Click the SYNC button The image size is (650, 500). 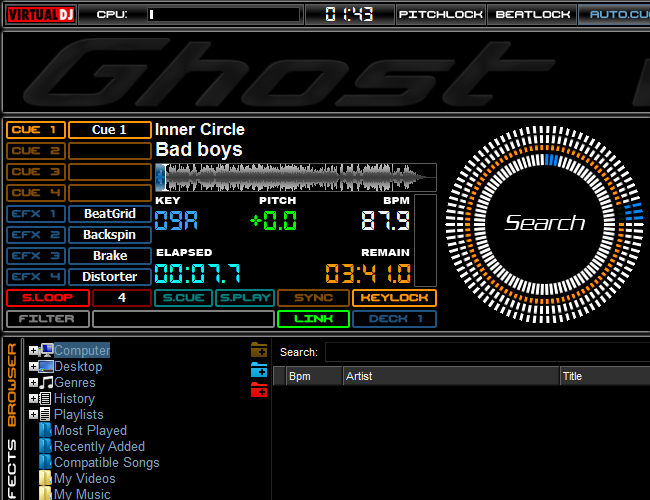[x=313, y=298]
